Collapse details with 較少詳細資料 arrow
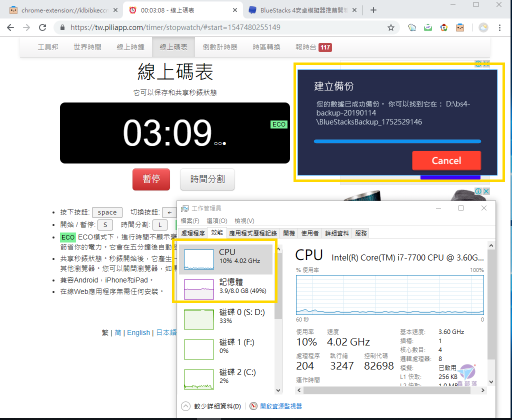 click(186, 406)
